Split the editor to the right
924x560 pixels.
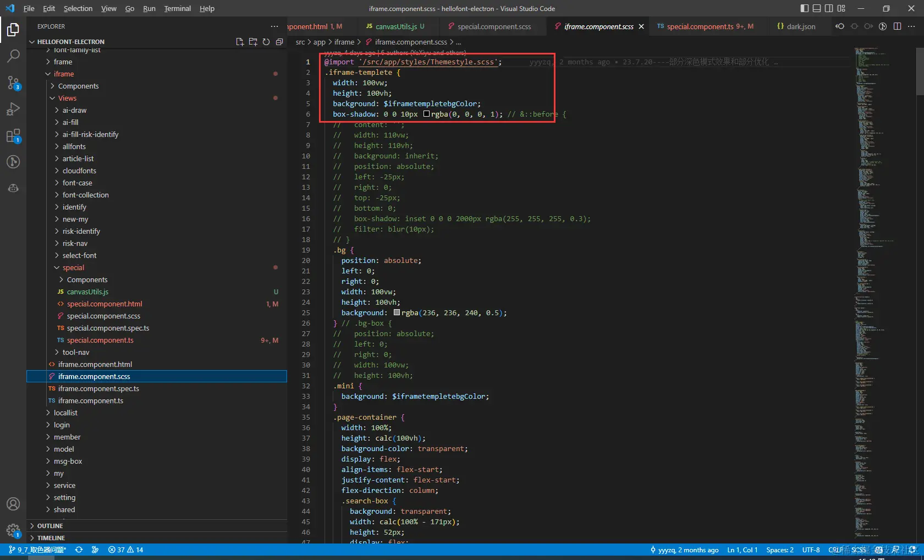[897, 26]
